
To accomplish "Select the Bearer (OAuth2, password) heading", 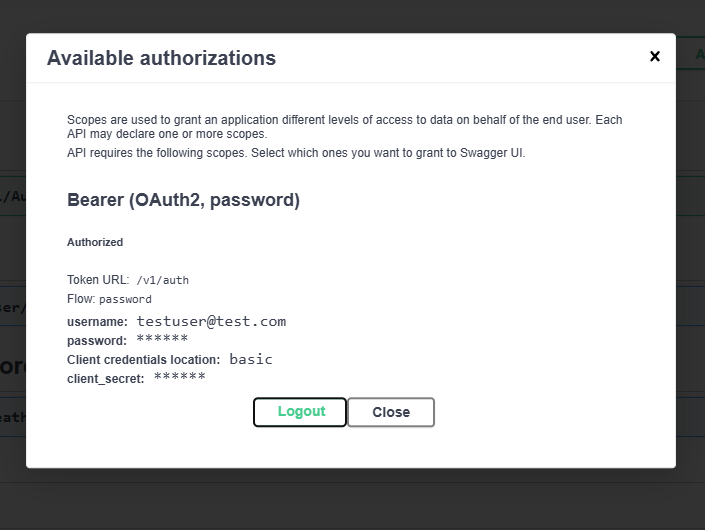I will [183, 200].
